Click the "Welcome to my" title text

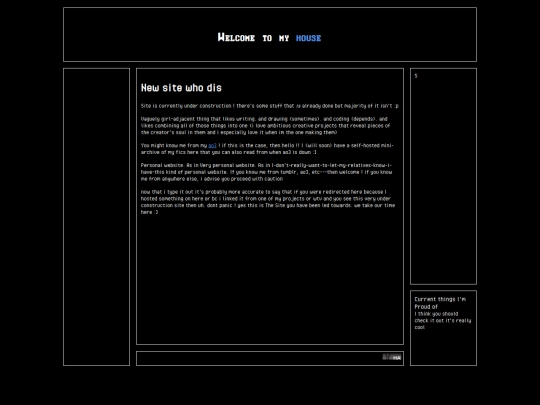tap(253, 37)
